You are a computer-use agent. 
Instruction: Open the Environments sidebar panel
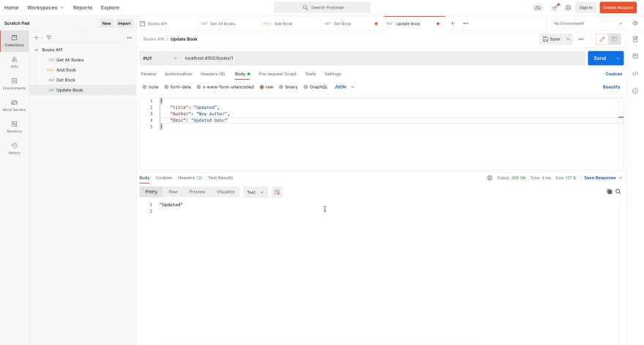click(x=15, y=83)
